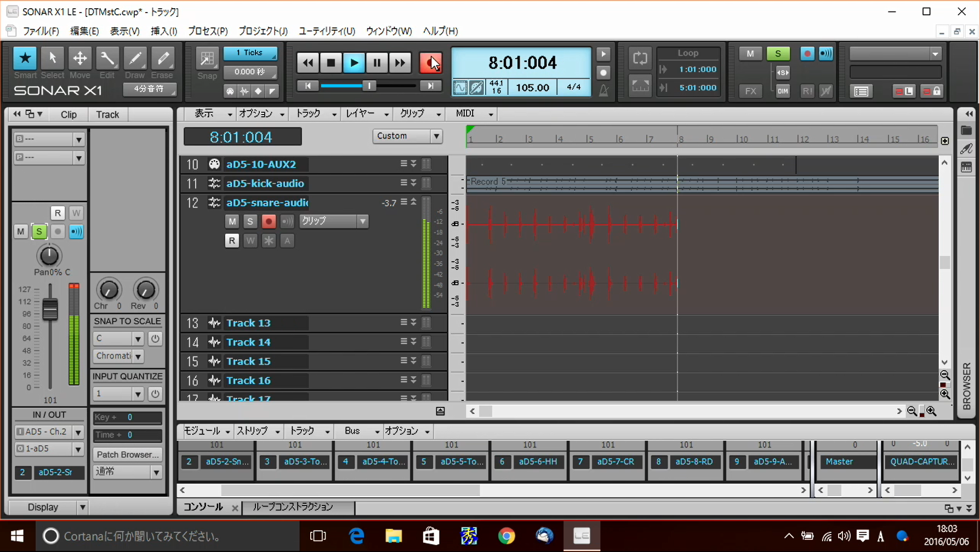Jump to project end

coord(431,86)
